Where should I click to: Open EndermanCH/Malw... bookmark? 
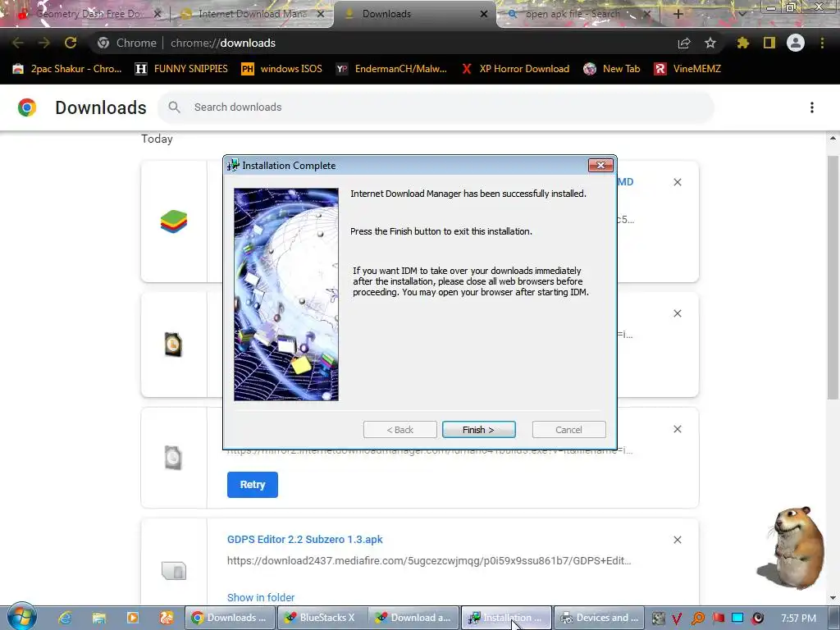point(391,69)
